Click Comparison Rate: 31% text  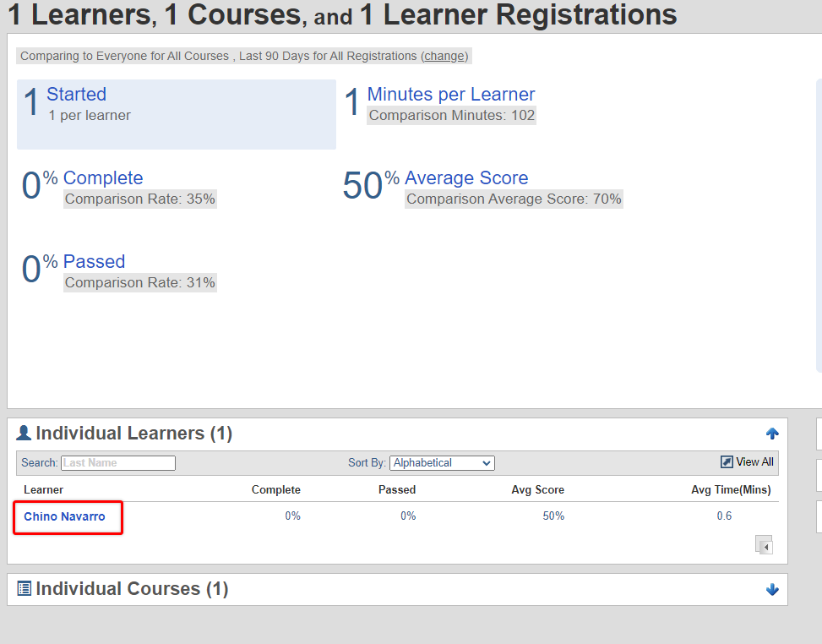[x=140, y=282]
